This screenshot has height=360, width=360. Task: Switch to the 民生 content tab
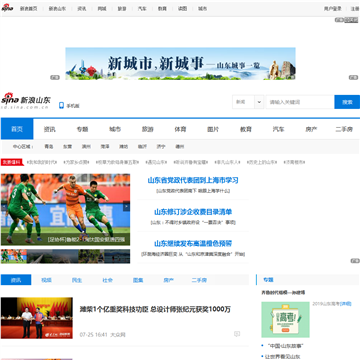(77, 280)
